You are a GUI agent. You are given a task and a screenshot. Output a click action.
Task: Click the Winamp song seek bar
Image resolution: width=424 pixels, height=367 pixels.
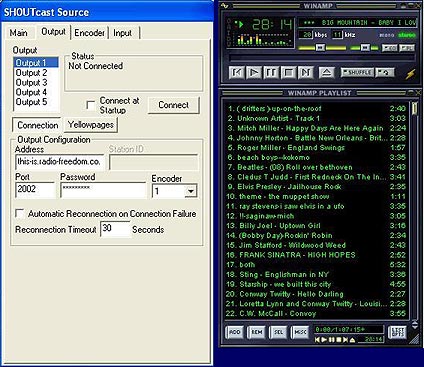click(x=321, y=59)
